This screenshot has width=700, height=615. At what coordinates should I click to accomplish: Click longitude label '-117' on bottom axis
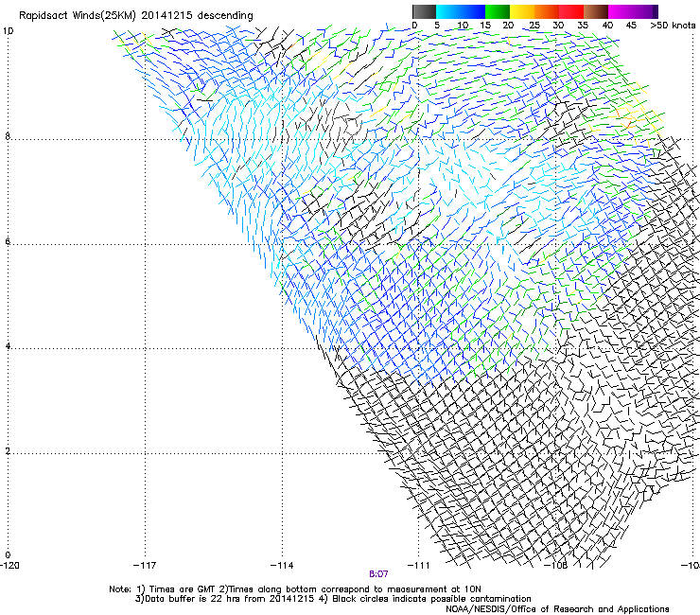click(x=145, y=566)
